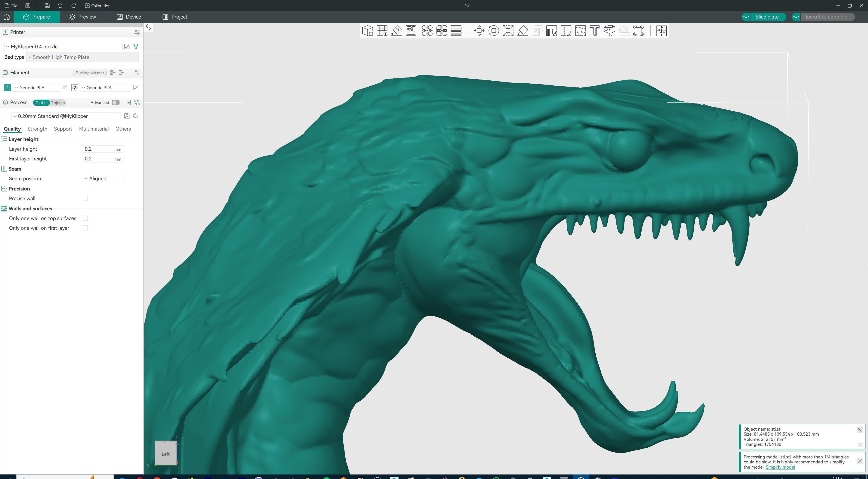Open the MyKlipper 0.4 nozzle printer dropdown

click(x=63, y=47)
